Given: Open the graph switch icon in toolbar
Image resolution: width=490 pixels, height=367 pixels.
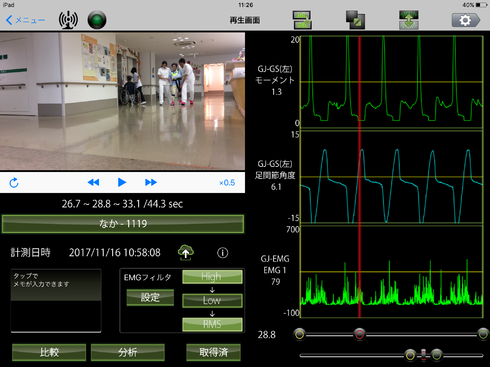Looking at the screenshot, I should tap(302, 20).
